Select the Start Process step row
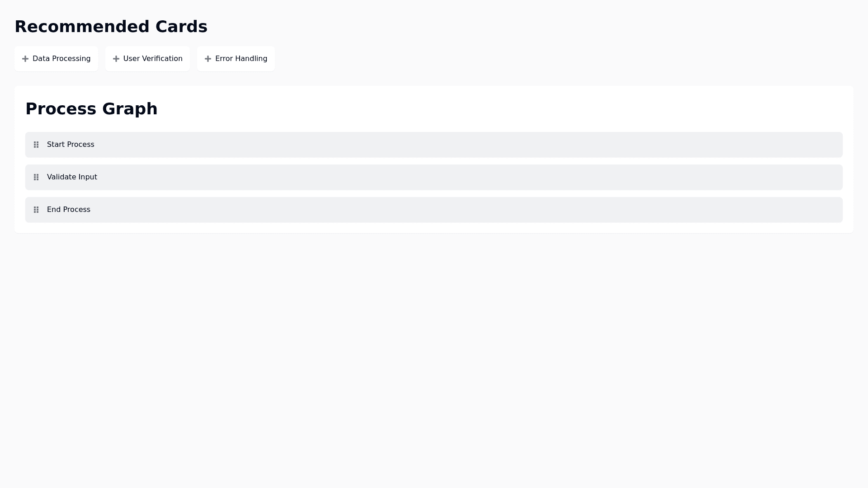 434,145
